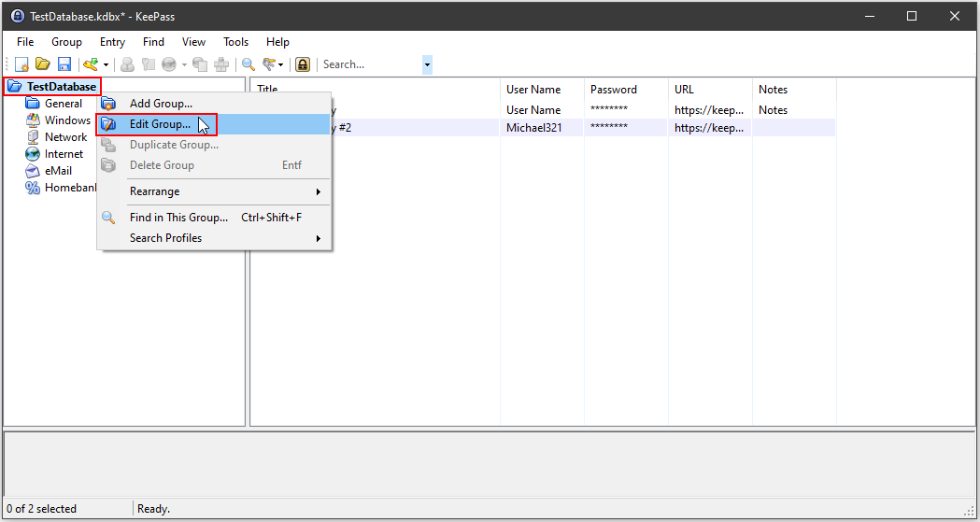Viewport: 980px width, 522px height.
Task: Select the Internet group in tree
Action: [64, 154]
